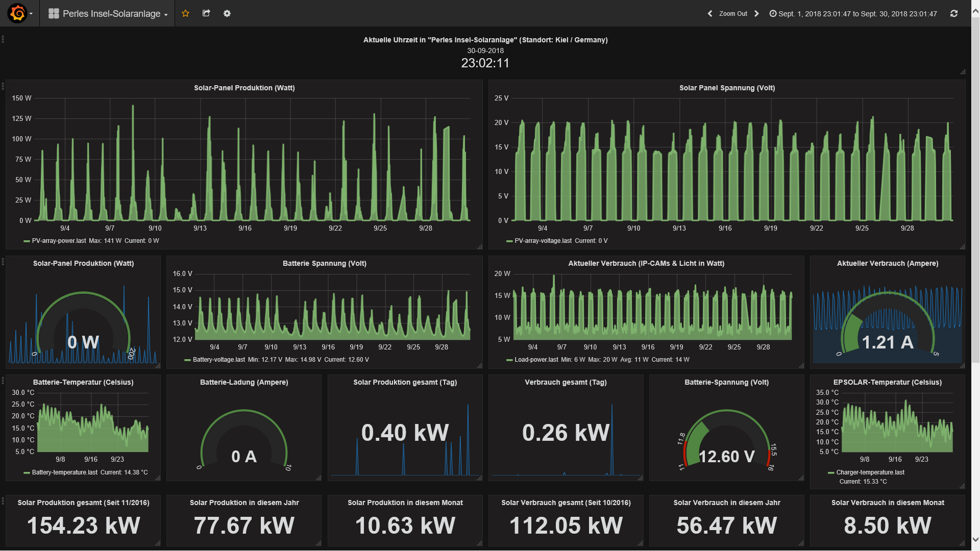Screen dimensions: 980x551
Task: Refresh the dashboard with refresh icon
Action: click(x=953, y=14)
